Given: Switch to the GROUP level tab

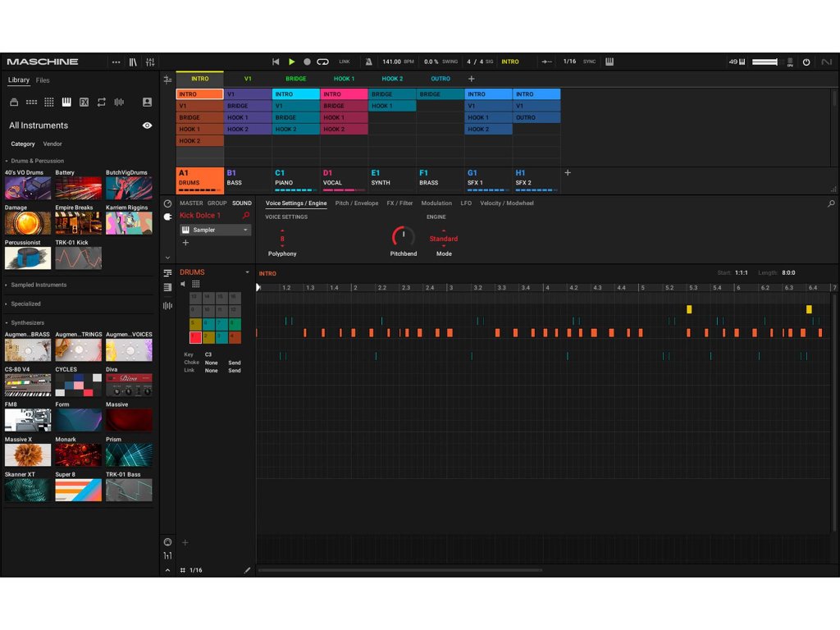Looking at the screenshot, I should point(217,203).
